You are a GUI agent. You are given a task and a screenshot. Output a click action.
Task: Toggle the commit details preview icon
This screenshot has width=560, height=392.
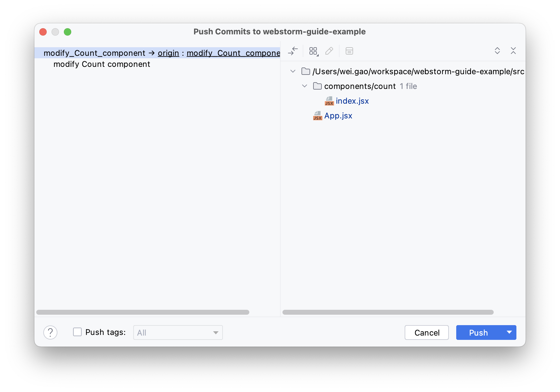(349, 51)
